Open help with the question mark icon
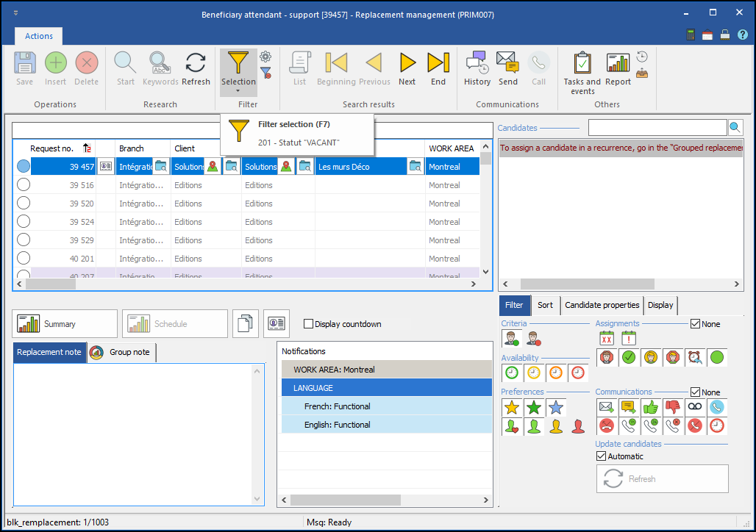The image size is (756, 532). pos(743,35)
